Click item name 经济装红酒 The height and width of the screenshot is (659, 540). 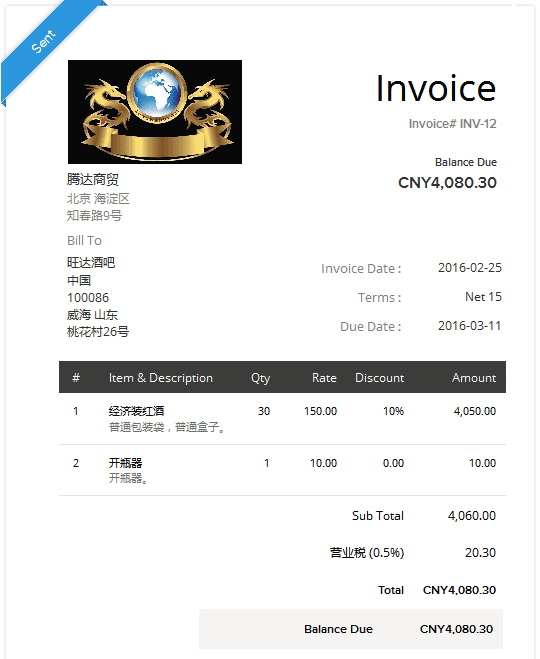(x=136, y=411)
